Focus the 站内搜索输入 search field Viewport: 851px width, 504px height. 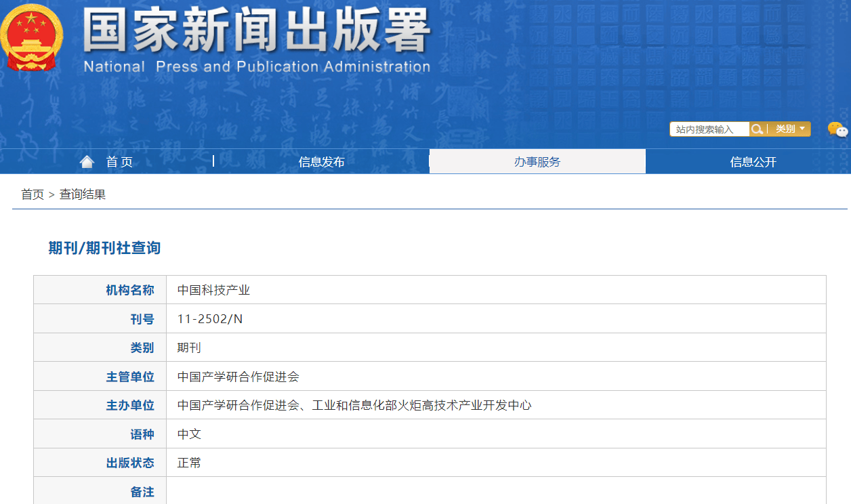pos(709,129)
